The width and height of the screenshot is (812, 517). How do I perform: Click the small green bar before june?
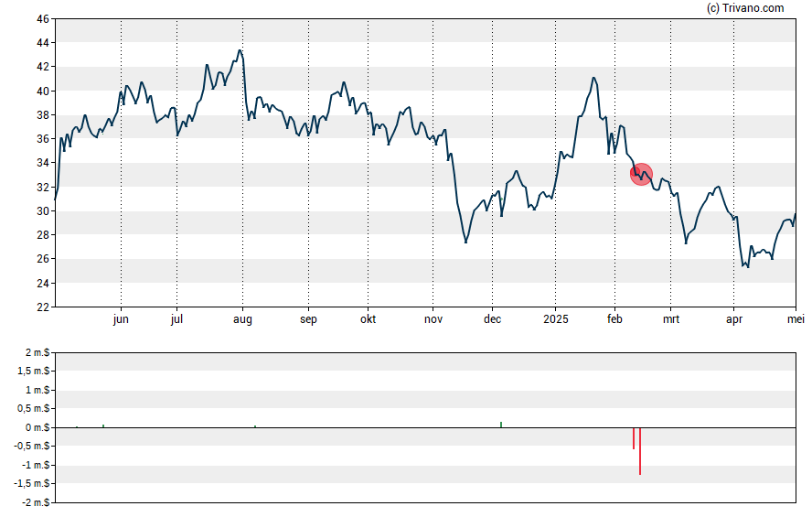click(103, 426)
